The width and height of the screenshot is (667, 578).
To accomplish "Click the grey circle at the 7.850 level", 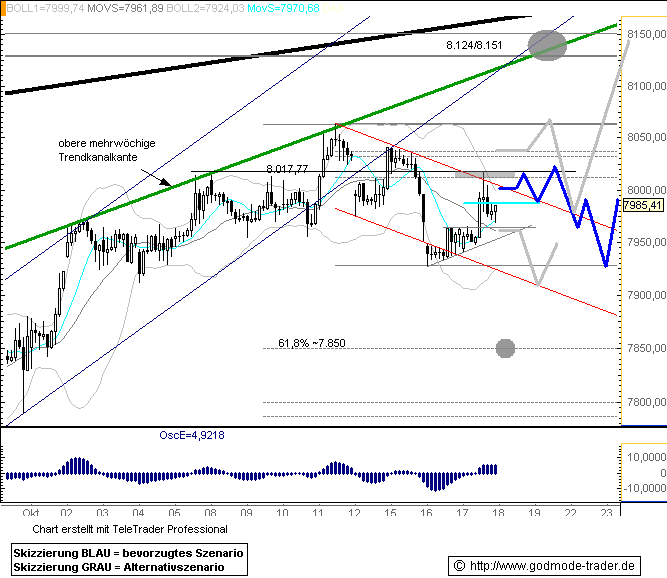I will tap(505, 348).
